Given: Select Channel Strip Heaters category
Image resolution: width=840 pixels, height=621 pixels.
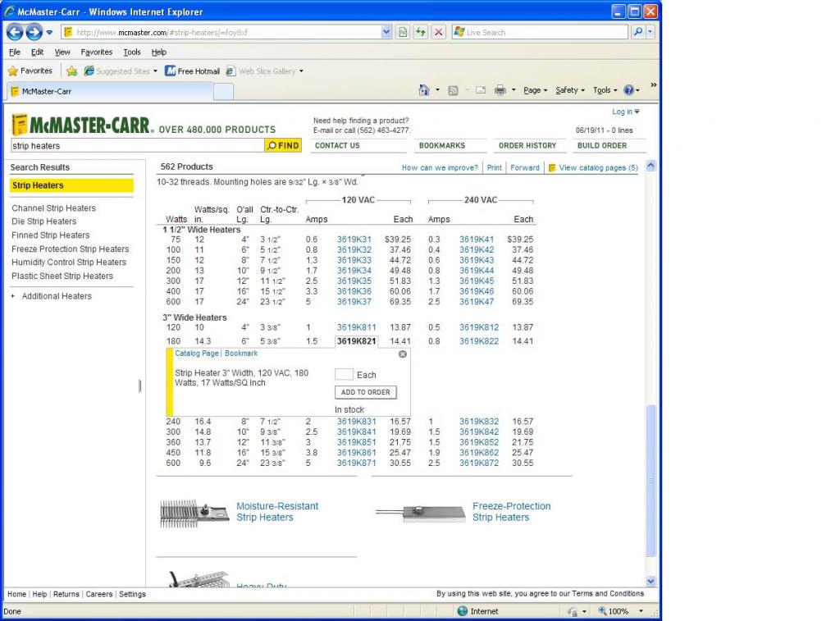Looking at the screenshot, I should point(53,208).
